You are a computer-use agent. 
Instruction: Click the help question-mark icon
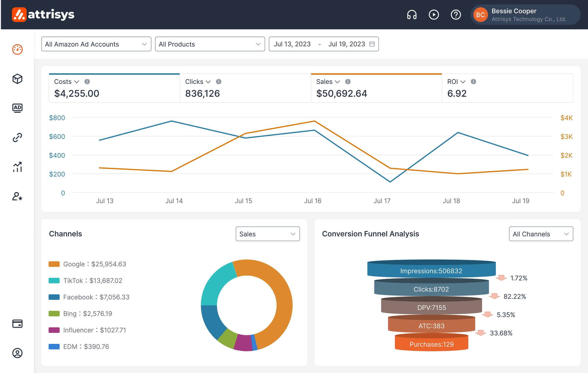(x=456, y=15)
